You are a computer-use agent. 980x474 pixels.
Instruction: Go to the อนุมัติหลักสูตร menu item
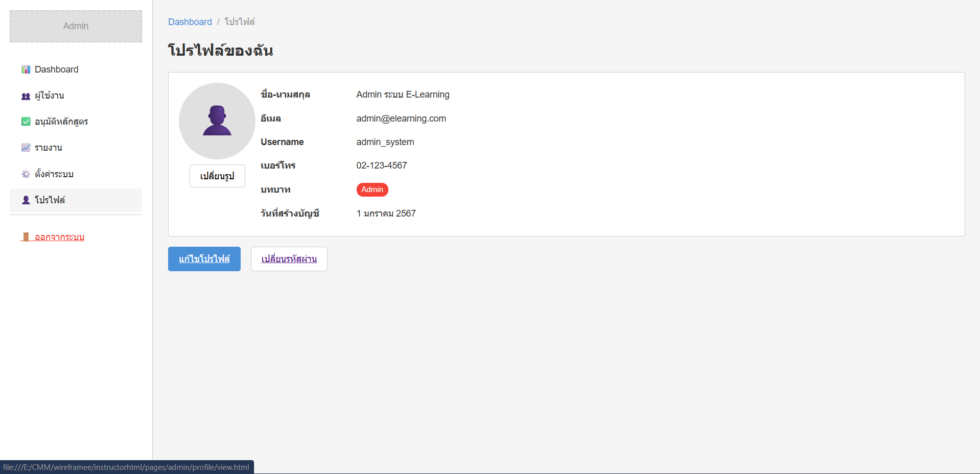coord(61,122)
